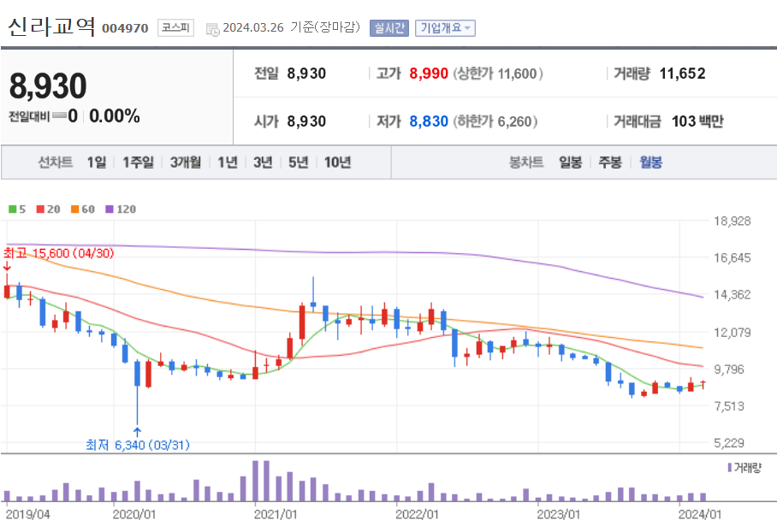Switch to the 3개월 line chart
This screenshot has height=532, width=777.
pos(186,163)
